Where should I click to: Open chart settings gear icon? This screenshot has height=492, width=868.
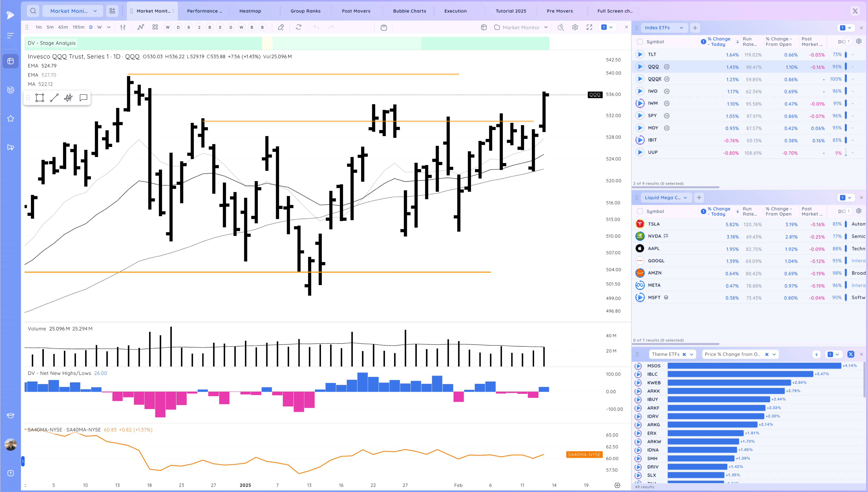575,27
